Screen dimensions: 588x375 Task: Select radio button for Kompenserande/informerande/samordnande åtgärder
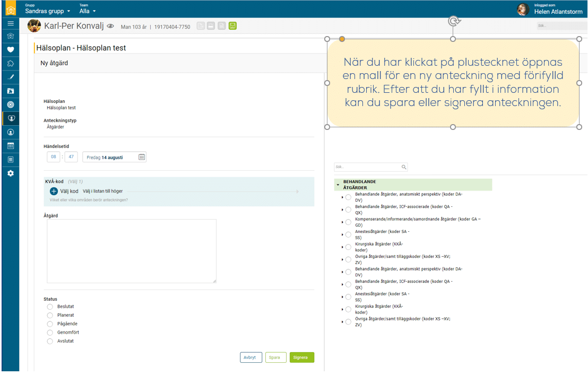click(x=348, y=222)
